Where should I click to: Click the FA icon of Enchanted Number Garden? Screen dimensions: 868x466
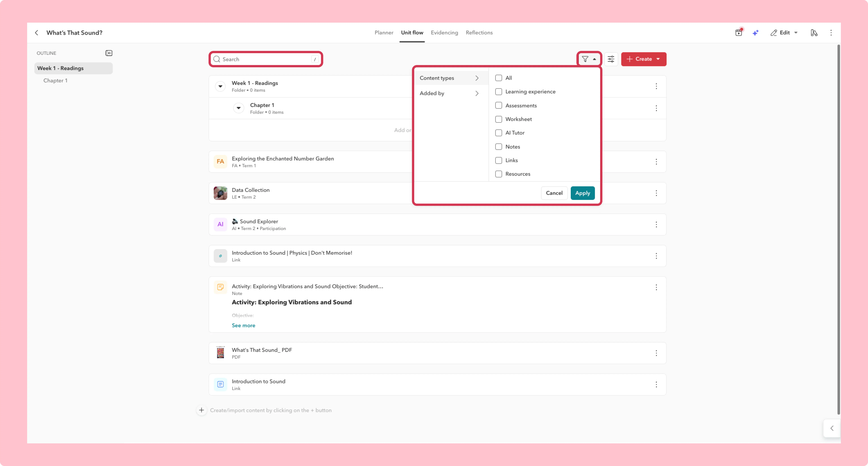[x=220, y=161]
